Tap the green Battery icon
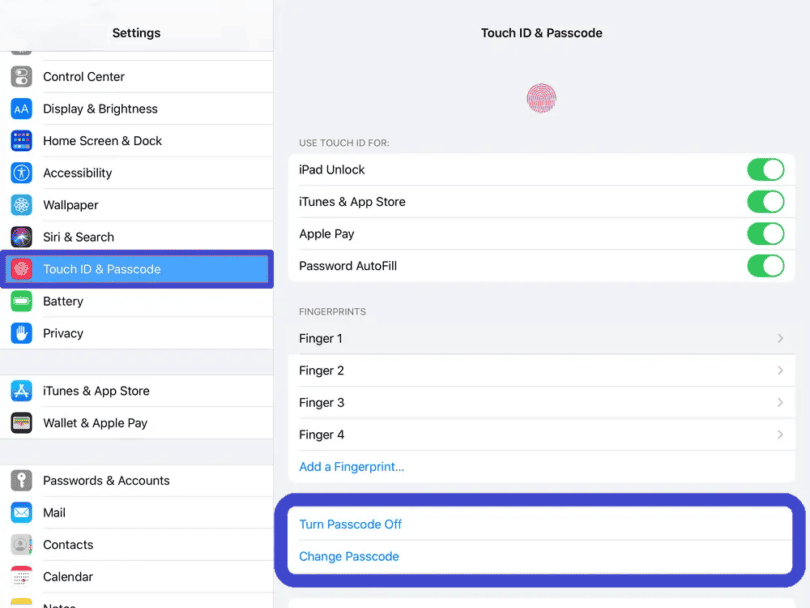 coord(21,301)
